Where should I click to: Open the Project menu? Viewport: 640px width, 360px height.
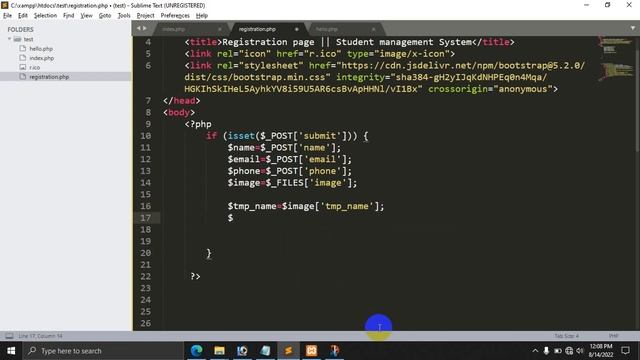point(145,16)
